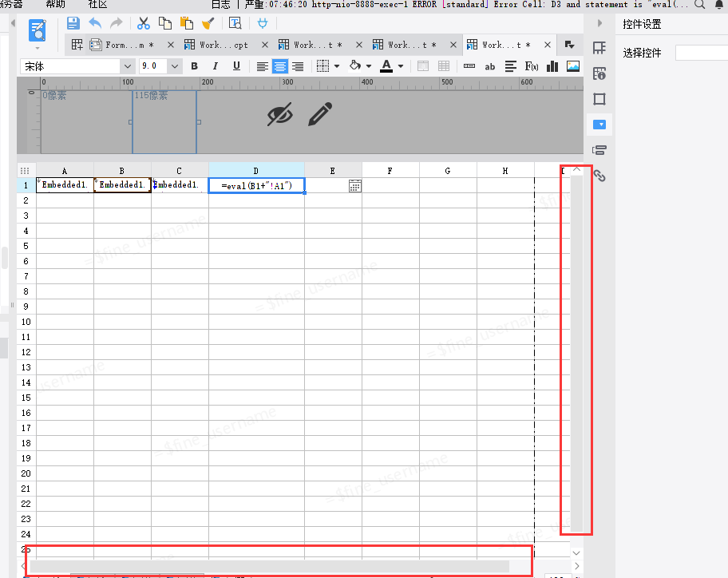Click the notification bell icon

click(x=719, y=5)
